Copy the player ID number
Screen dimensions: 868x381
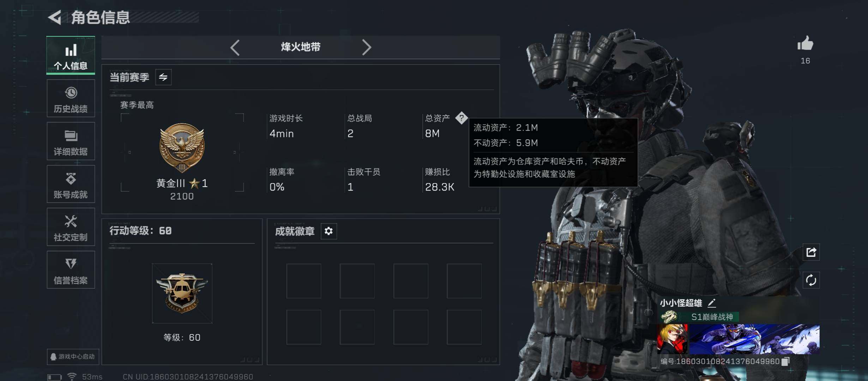click(785, 362)
